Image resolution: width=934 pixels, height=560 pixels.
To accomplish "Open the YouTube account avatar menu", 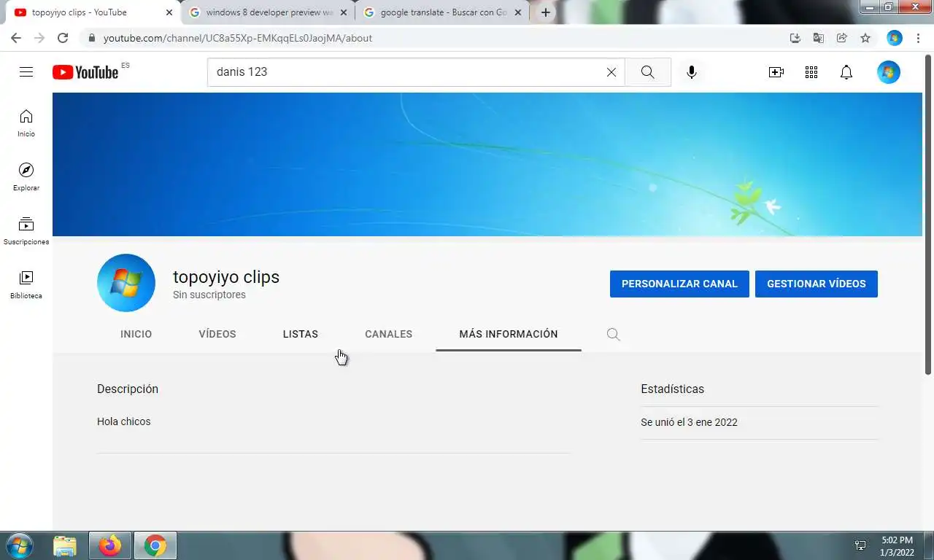I will click(889, 72).
